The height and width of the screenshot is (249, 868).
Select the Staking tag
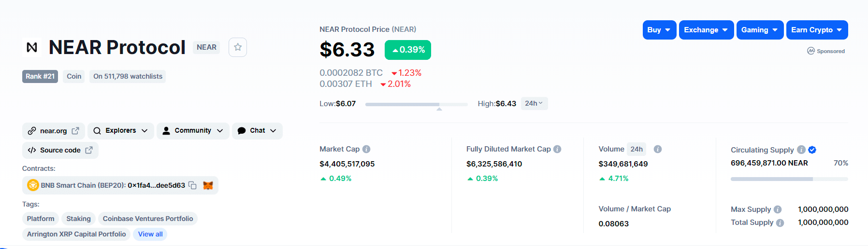(78, 219)
